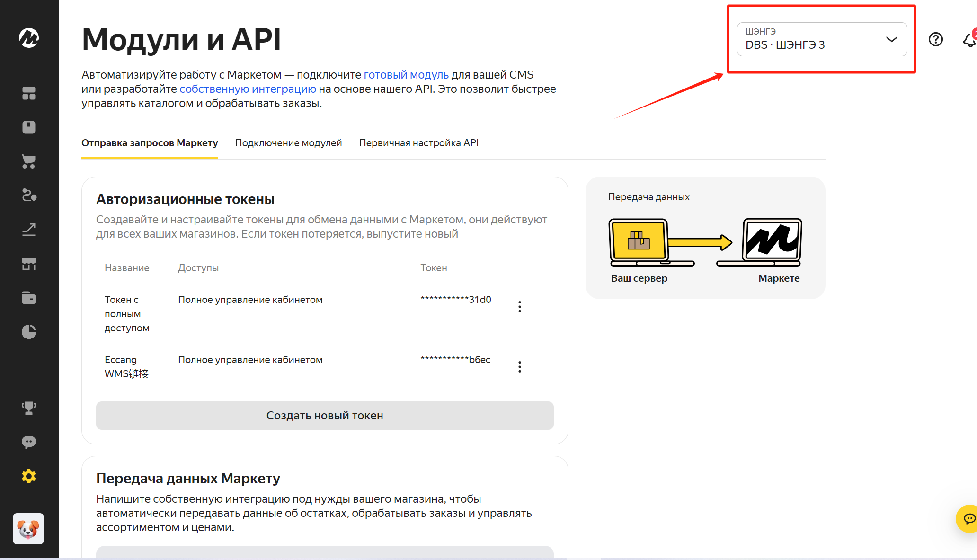Open the chat messages sidebar icon

pos(29,442)
